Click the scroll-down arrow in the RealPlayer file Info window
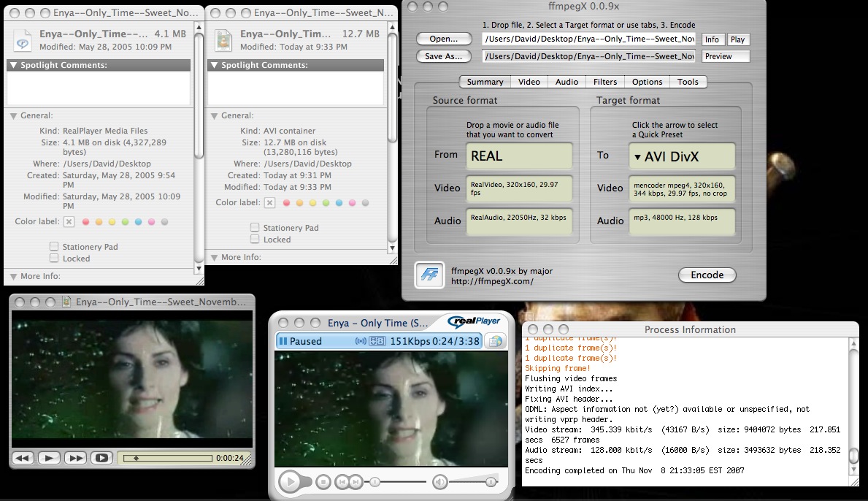The width and height of the screenshot is (868, 501). click(x=199, y=269)
